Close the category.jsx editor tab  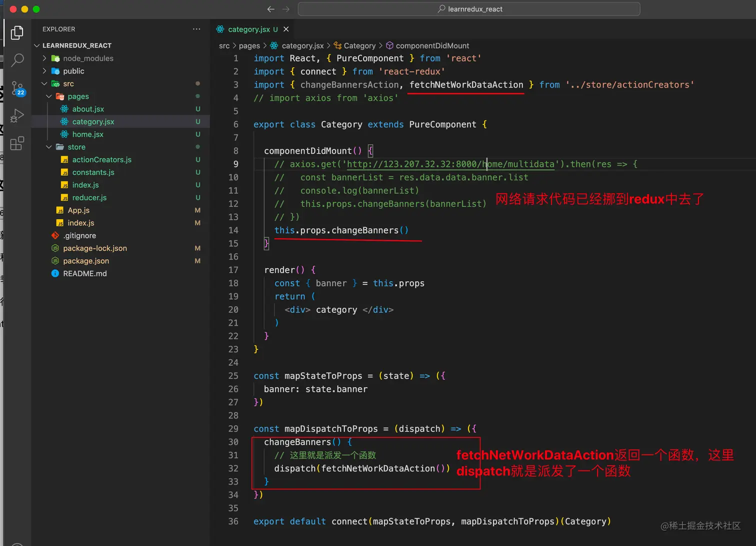[286, 29]
